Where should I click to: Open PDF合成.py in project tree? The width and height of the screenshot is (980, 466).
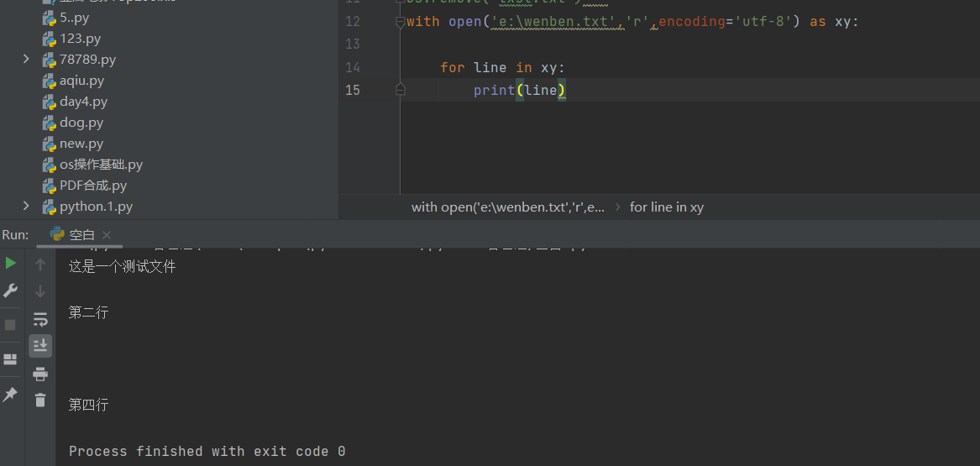tap(84, 186)
